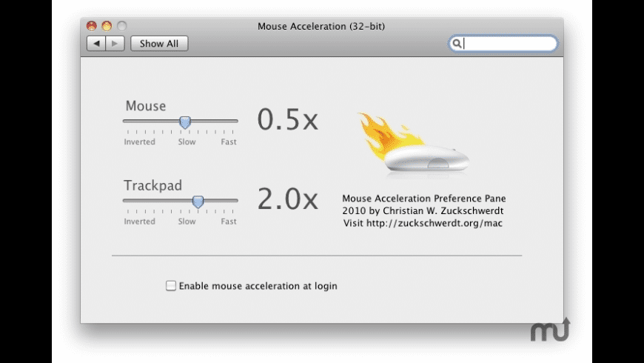Click '2010 by Christian W. Zuckschwerdt' text

pyautogui.click(x=423, y=211)
